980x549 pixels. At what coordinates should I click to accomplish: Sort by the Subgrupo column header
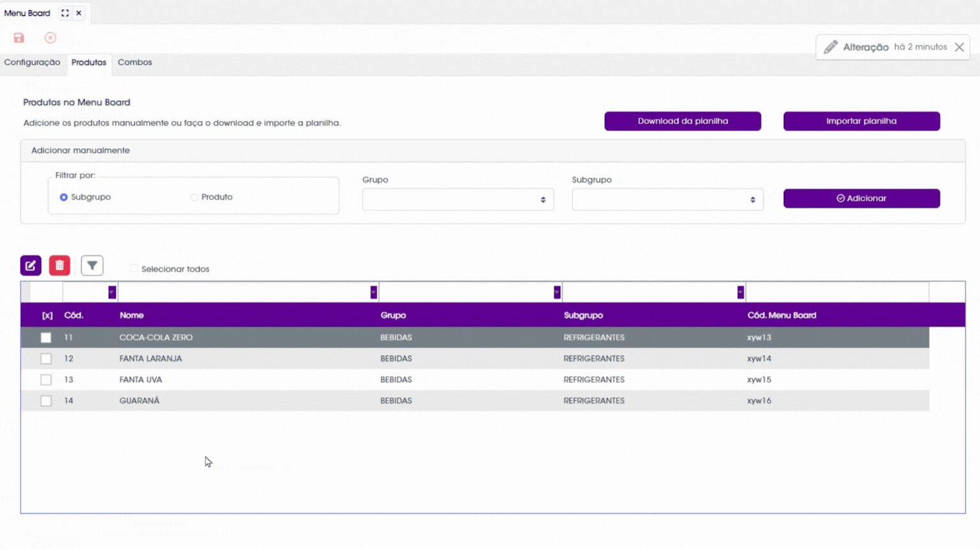(x=583, y=315)
